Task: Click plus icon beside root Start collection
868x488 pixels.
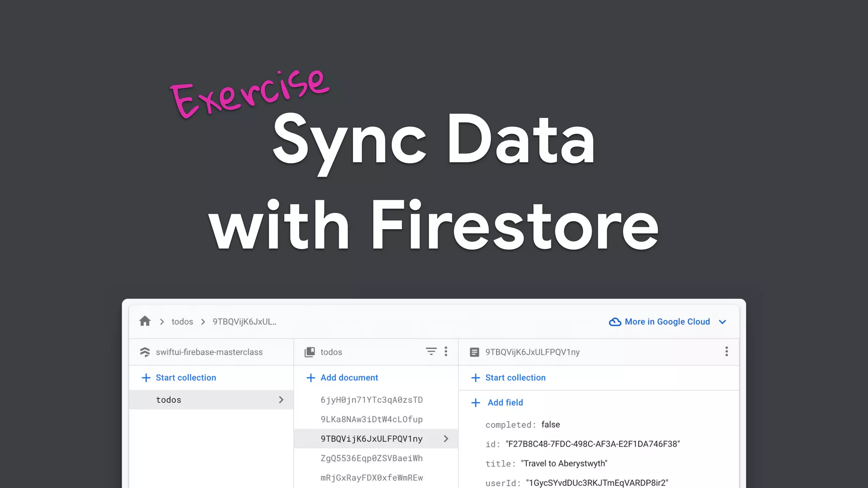Action: (146, 377)
